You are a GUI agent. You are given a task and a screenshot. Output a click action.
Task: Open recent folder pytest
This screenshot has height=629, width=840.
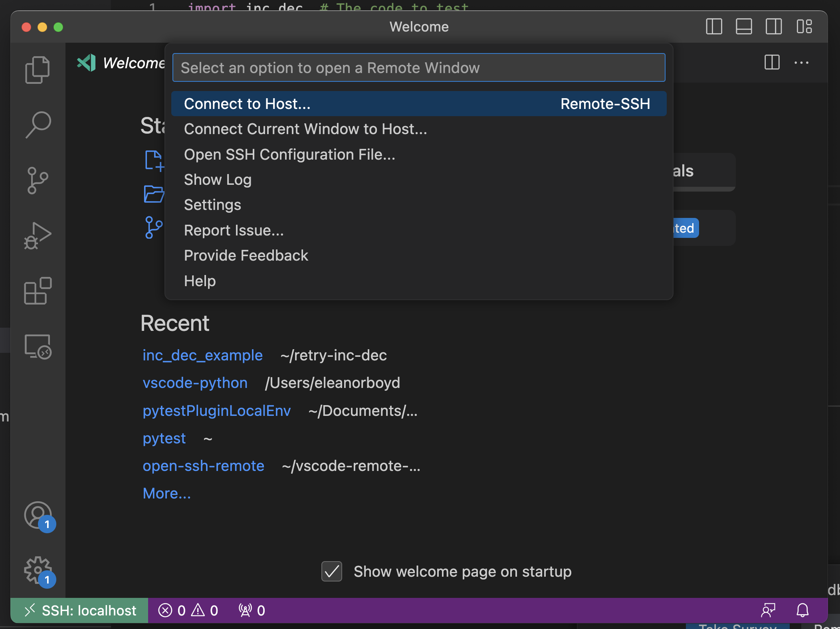click(x=164, y=438)
